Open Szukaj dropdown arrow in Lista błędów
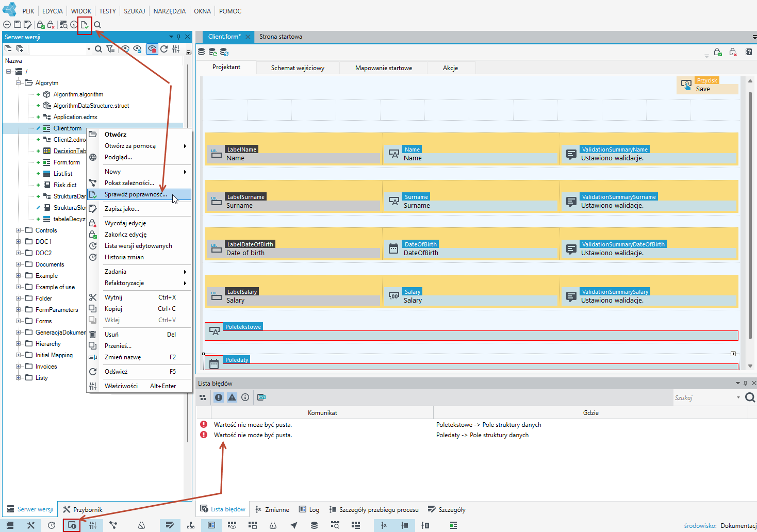 coord(738,397)
